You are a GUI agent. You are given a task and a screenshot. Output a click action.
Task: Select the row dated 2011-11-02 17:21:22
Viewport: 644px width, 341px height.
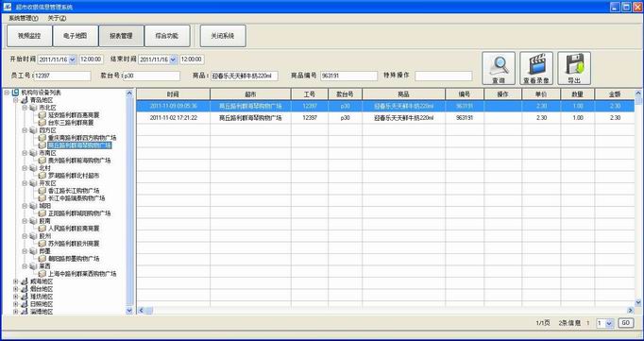pyautogui.click(x=385, y=118)
